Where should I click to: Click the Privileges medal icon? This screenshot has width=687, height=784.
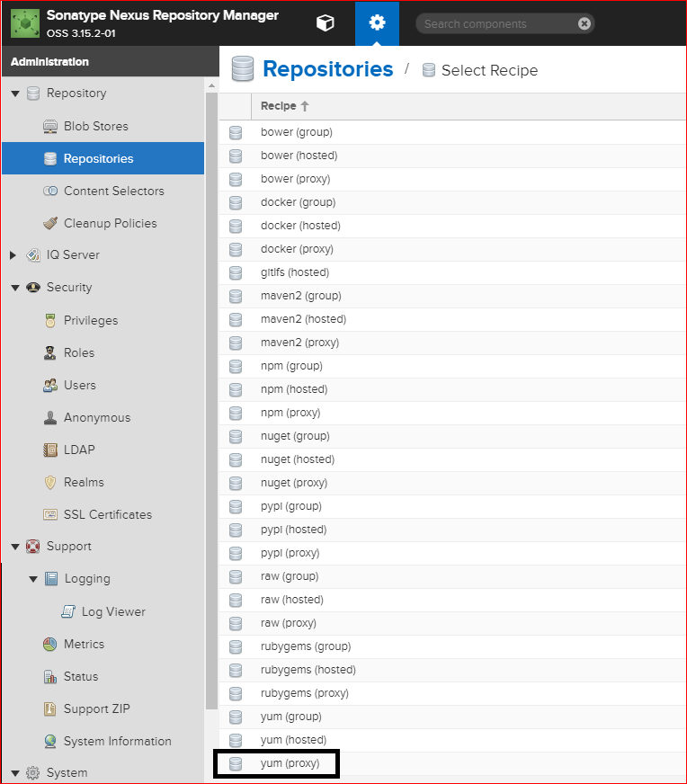click(x=50, y=321)
